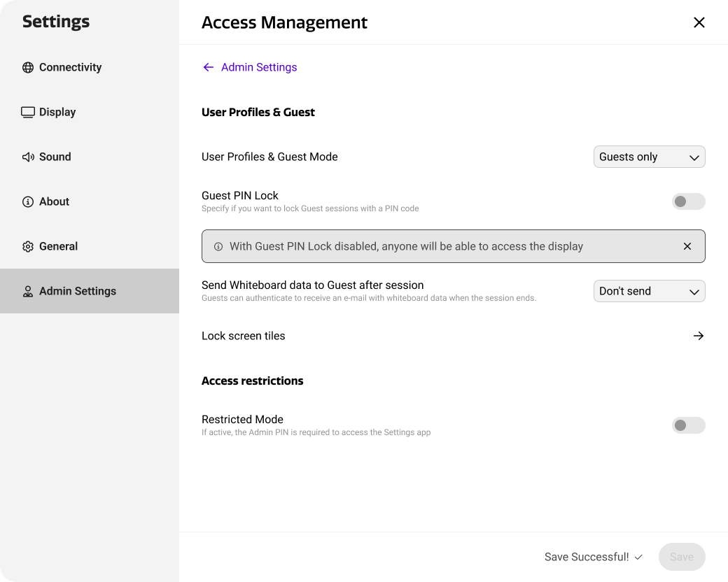Image resolution: width=728 pixels, height=582 pixels.
Task: Open Sound settings via speaker icon
Action: [x=28, y=157]
